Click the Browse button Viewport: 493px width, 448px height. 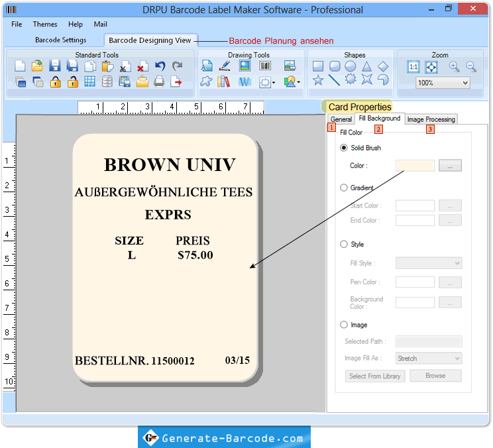tap(435, 376)
